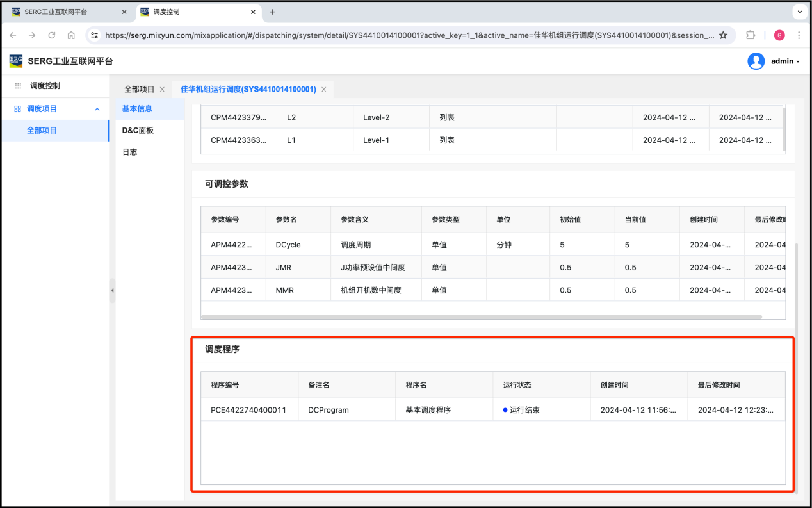This screenshot has width=812, height=508.
Task: Open the admin account dropdown
Action: pos(786,61)
